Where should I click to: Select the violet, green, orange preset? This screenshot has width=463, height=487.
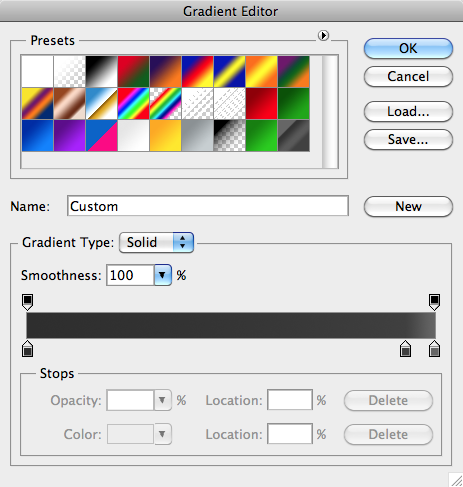click(x=294, y=72)
